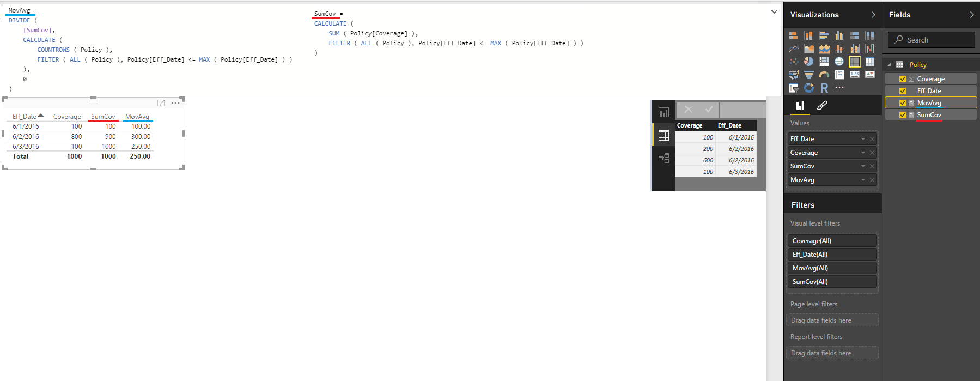Select the stacked area chart visualization

click(824, 49)
